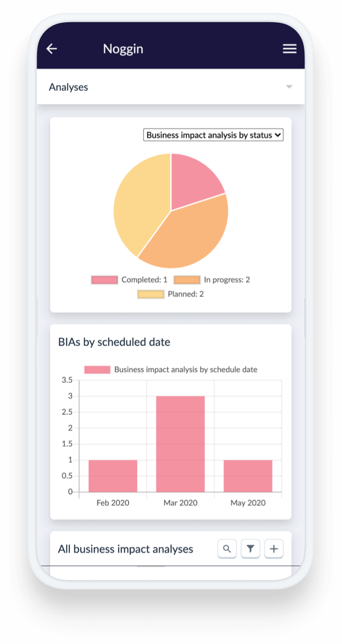Tap the back arrow icon
This screenshot has width=342, height=644.
[x=51, y=48]
